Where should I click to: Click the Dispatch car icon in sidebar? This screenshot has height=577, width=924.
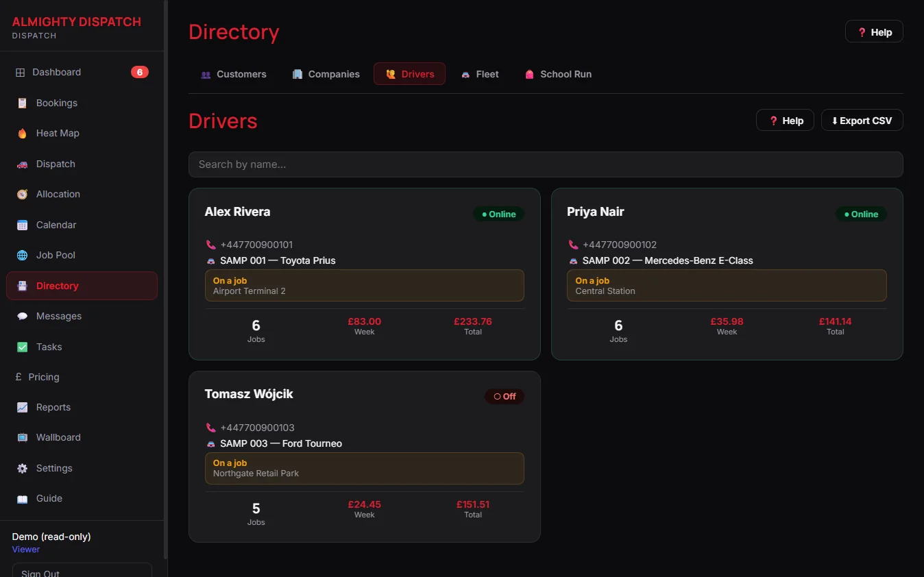click(x=22, y=164)
